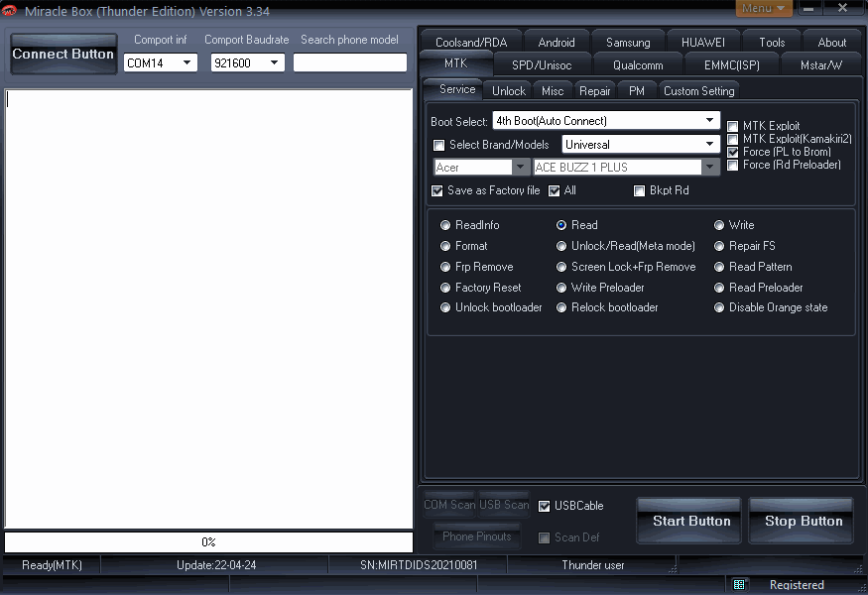Select the Read Pattern radio option
Viewport: 868px width, 595px height.
point(719,267)
